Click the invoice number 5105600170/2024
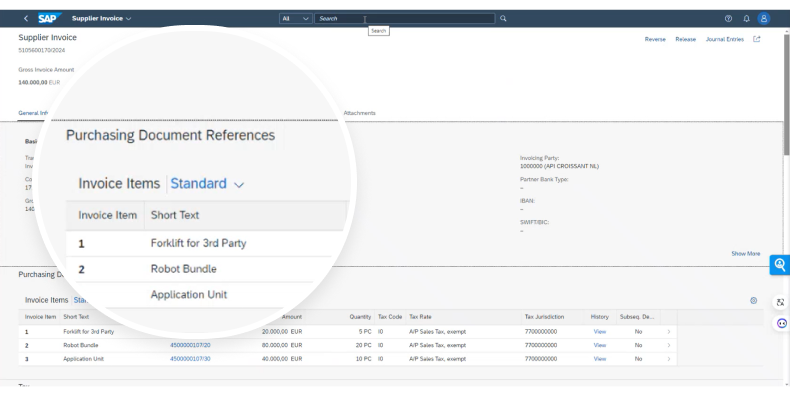Viewport: 790px width, 396px height. [42, 50]
